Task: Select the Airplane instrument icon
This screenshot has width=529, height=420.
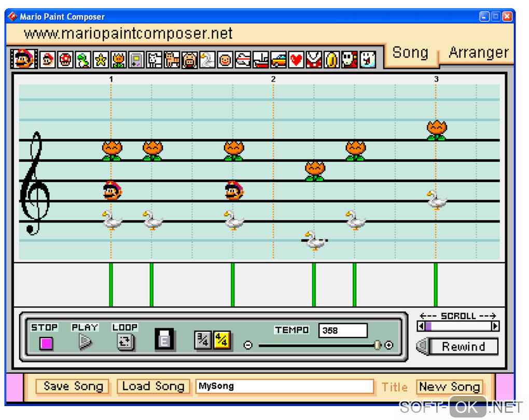Action: (x=243, y=60)
